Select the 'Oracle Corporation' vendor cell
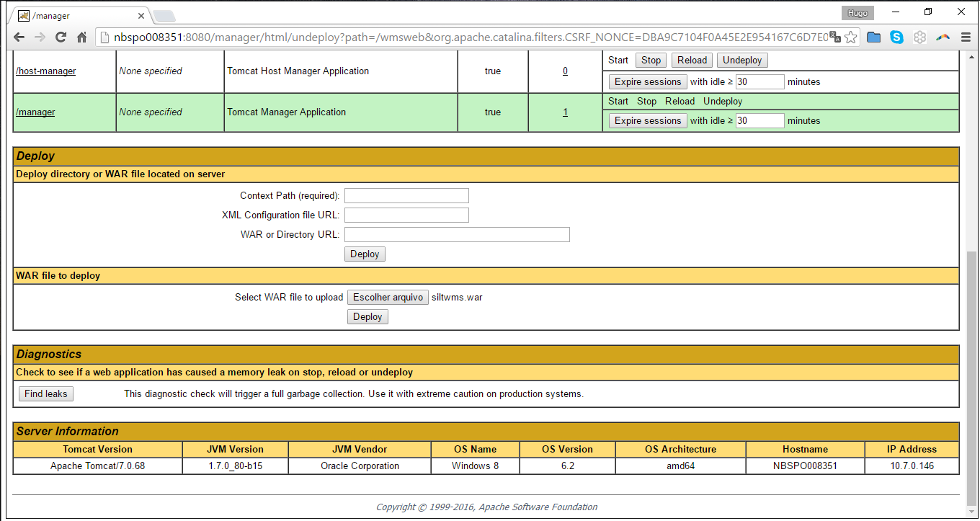This screenshot has width=980, height=521. click(x=360, y=466)
